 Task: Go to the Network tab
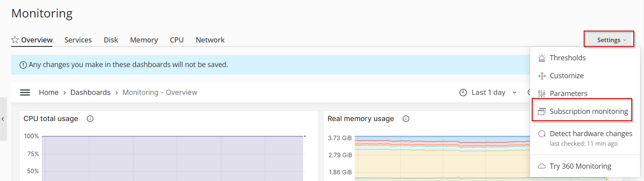[x=210, y=40]
